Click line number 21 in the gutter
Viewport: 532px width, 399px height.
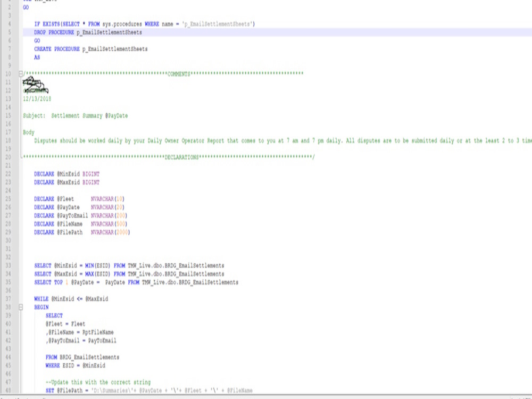coord(8,165)
